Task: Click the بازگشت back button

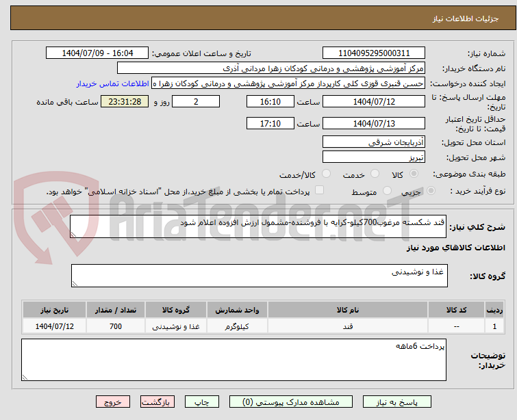Action: 157,402
